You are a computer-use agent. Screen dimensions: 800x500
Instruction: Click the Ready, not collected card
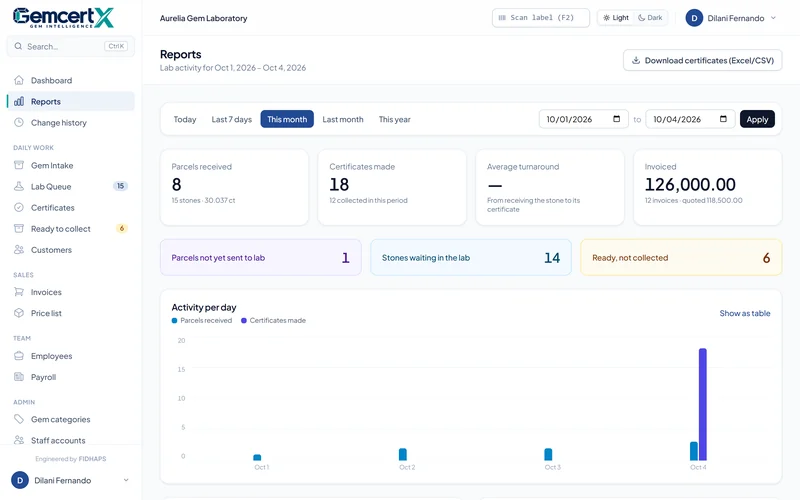(x=681, y=258)
